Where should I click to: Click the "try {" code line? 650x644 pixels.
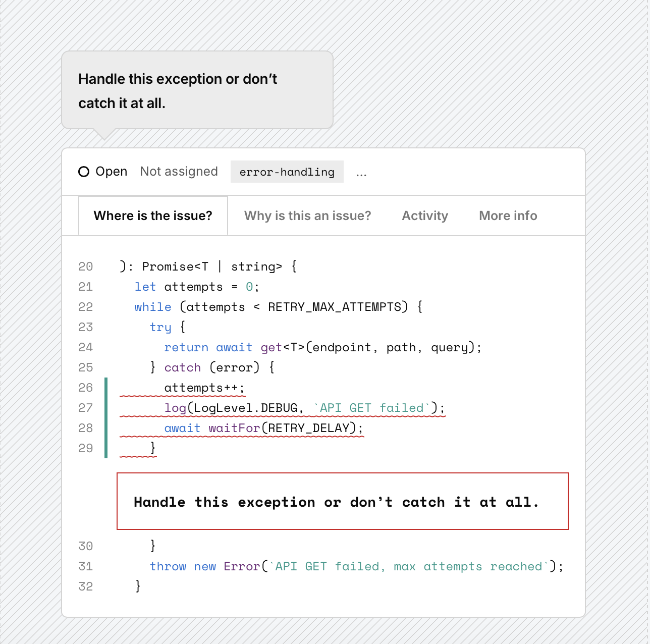tap(168, 327)
